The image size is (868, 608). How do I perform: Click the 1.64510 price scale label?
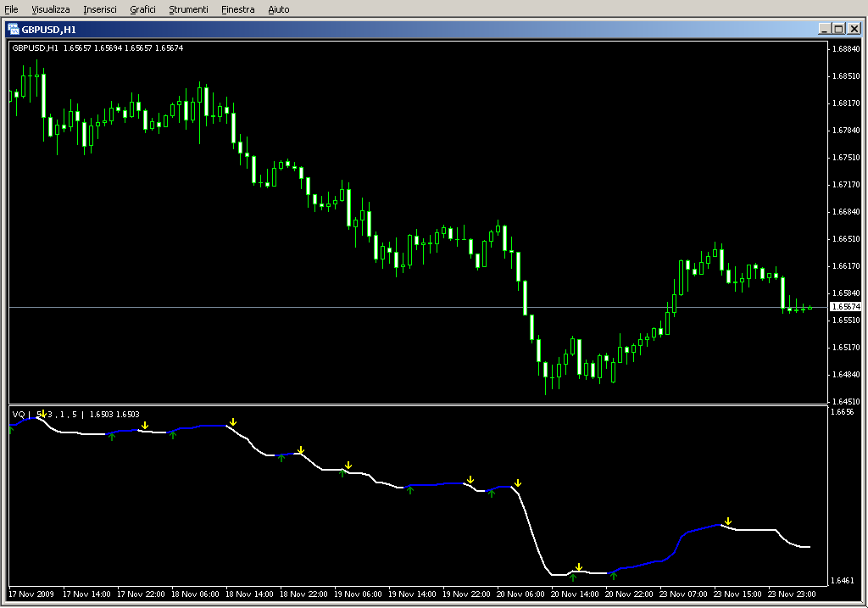pos(846,401)
